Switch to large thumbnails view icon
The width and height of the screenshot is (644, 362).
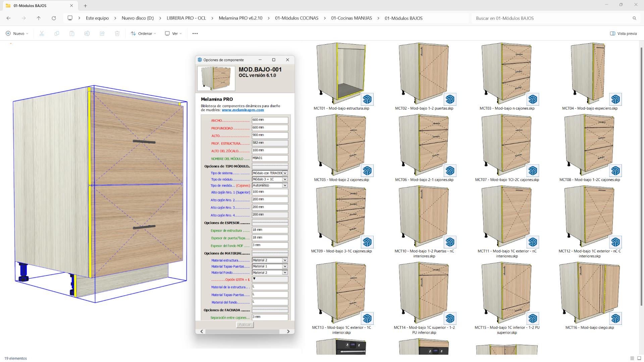point(639,358)
